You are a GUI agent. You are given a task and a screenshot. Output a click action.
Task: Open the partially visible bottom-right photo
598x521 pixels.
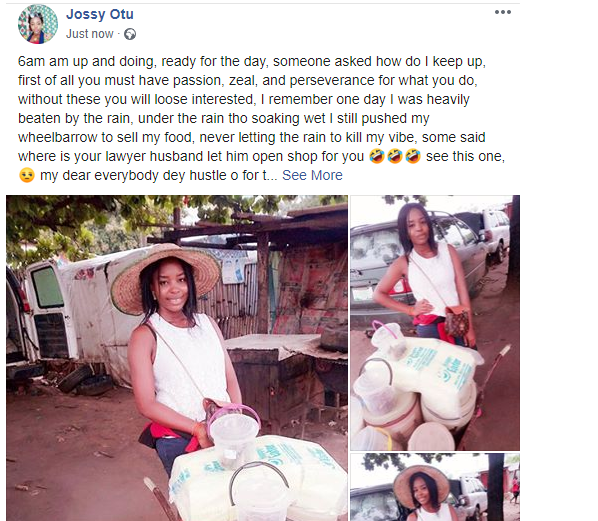pyautogui.click(x=435, y=487)
